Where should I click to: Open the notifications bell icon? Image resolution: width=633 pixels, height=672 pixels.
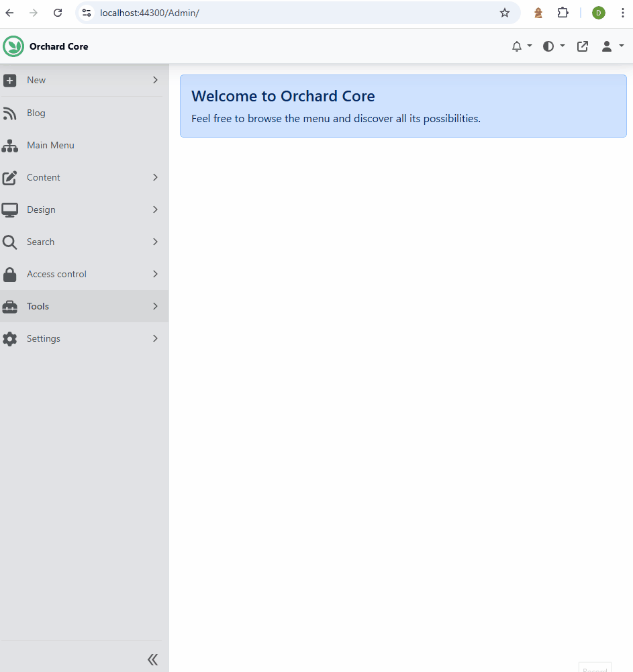(517, 46)
